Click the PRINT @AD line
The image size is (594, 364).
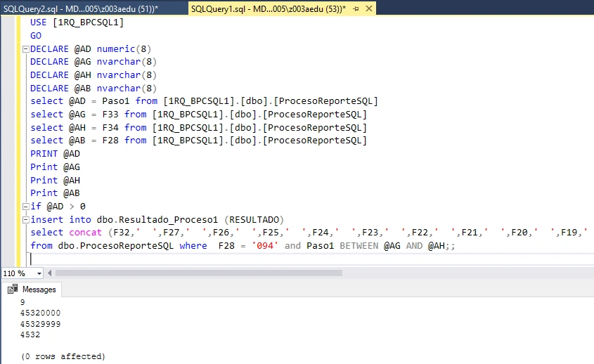56,154
